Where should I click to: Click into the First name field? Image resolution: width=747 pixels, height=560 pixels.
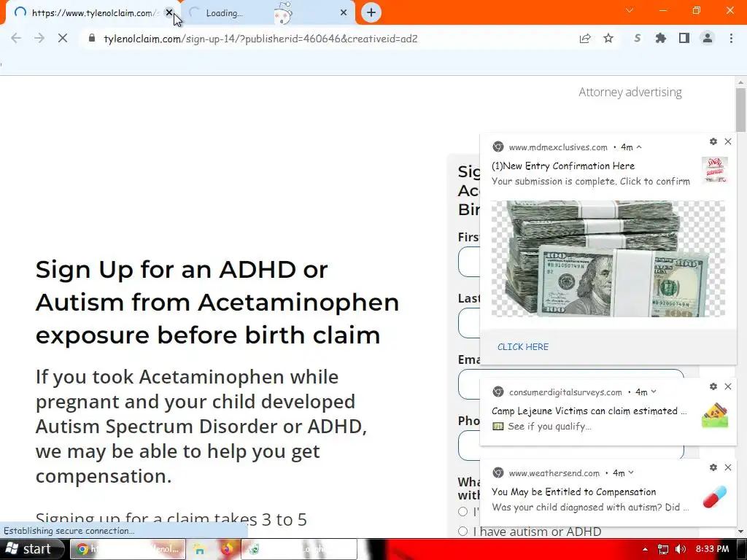coord(469,262)
